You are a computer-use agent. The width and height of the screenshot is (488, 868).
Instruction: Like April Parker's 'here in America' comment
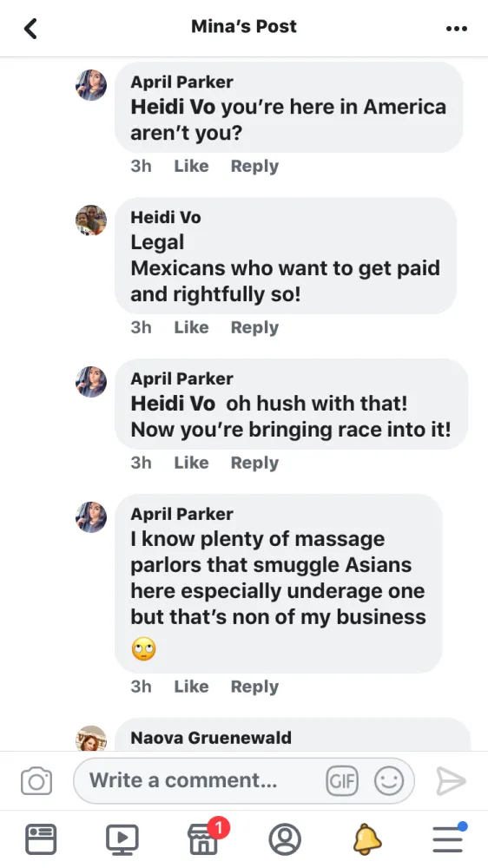191,166
